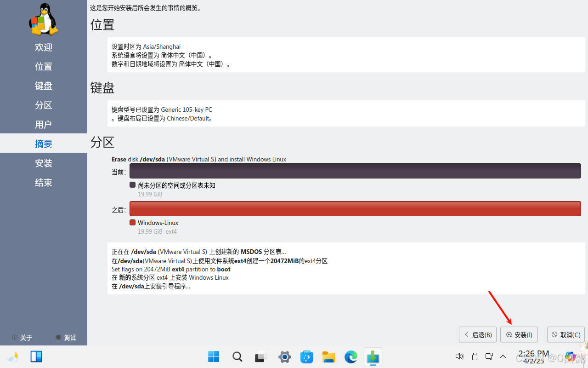Open the software store bag icon

click(306, 356)
